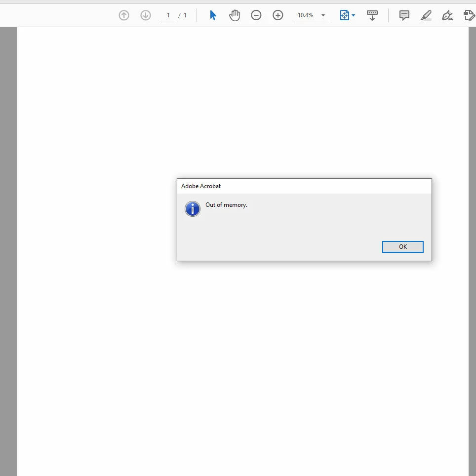Image resolution: width=476 pixels, height=476 pixels.
Task: Click the 'Out of memory.' message text
Action: click(227, 205)
